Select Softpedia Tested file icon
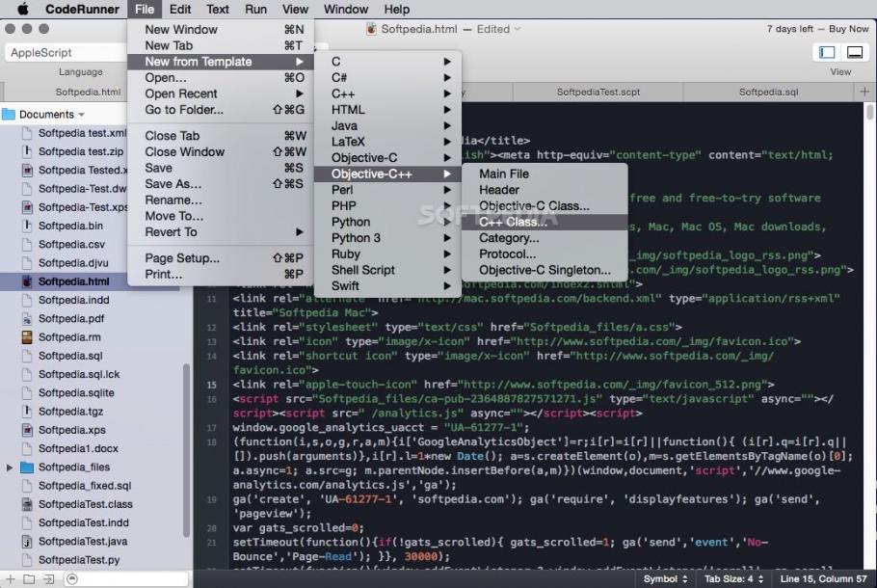The height and width of the screenshot is (588, 877). click(26, 170)
